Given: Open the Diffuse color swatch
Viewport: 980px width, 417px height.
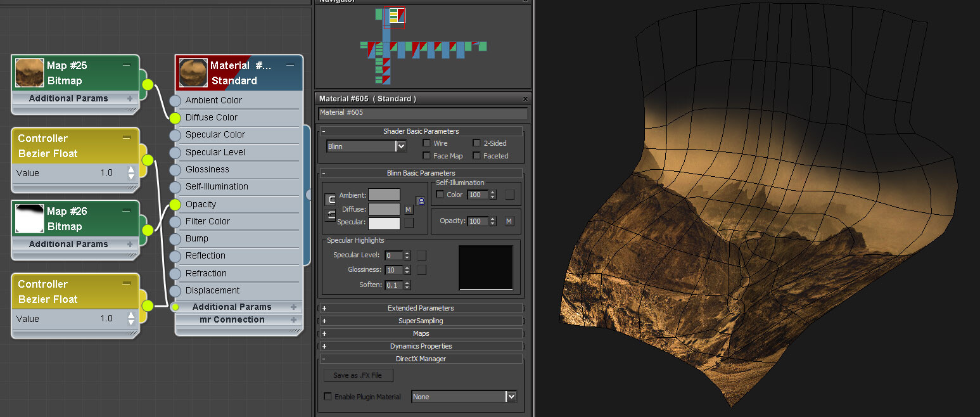Looking at the screenshot, I should tap(385, 209).
